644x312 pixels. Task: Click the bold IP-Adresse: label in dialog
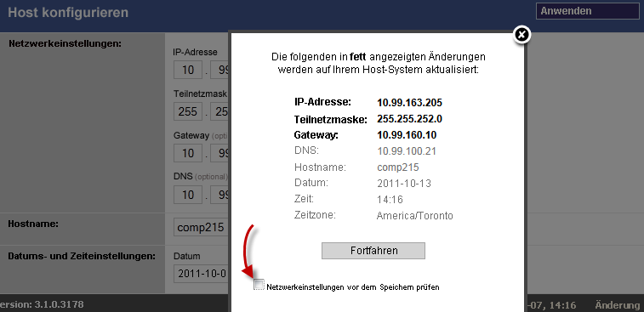click(322, 101)
